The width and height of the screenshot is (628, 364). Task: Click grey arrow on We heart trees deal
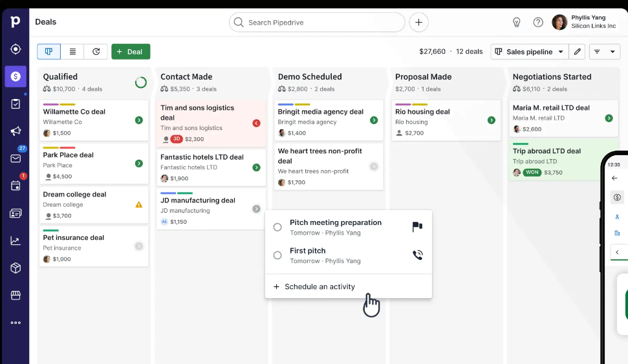coord(374,166)
